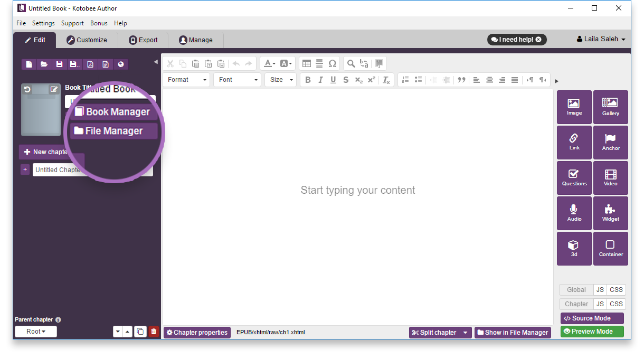Click the Preview Mode button
Image resolution: width=644 pixels, height=359 pixels.
592,332
